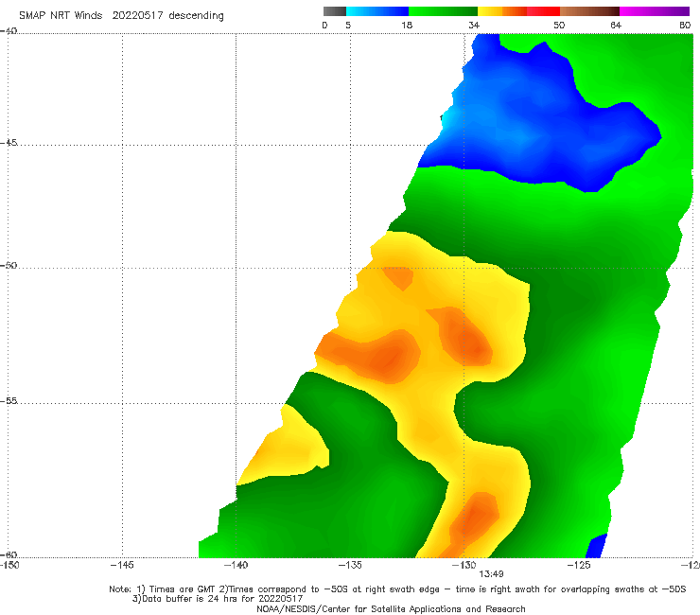Click the gray segment of the color scale

[x=335, y=11]
